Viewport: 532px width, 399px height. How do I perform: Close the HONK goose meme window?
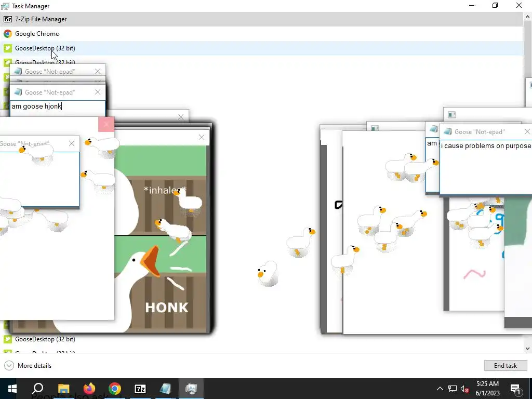[202, 137]
